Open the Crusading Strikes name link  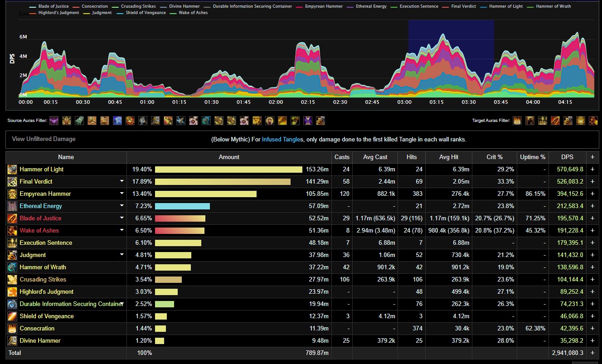click(x=43, y=279)
